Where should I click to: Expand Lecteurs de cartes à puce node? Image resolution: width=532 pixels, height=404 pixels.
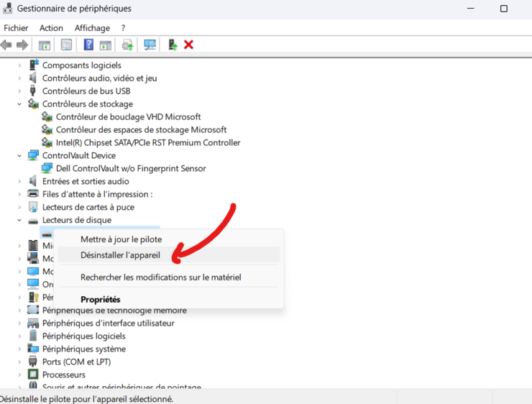tap(19, 207)
